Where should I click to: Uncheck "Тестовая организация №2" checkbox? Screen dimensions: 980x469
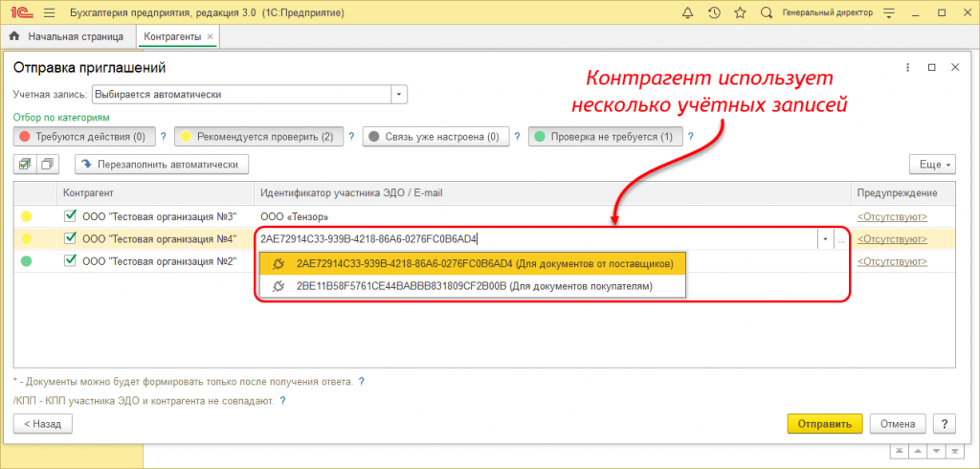click(x=70, y=260)
